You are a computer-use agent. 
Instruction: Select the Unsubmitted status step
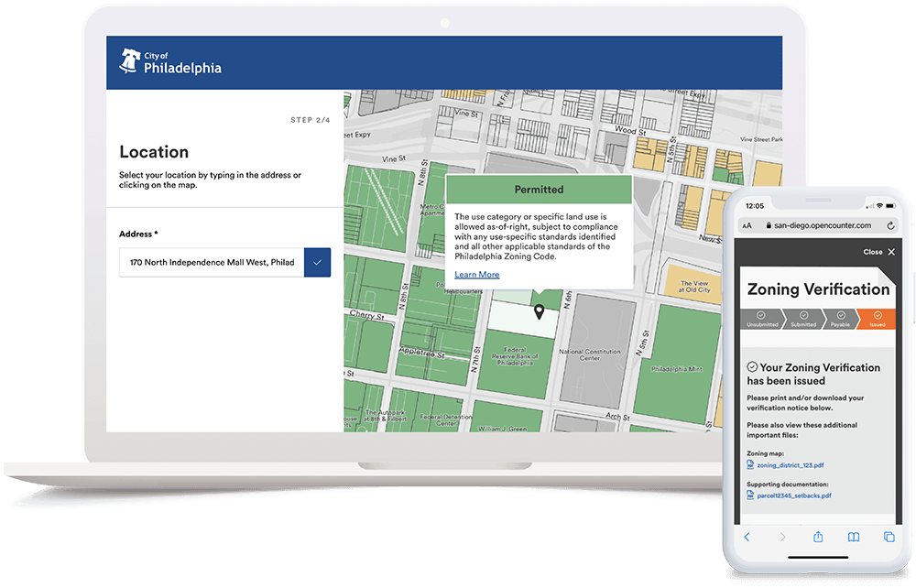[x=762, y=319]
